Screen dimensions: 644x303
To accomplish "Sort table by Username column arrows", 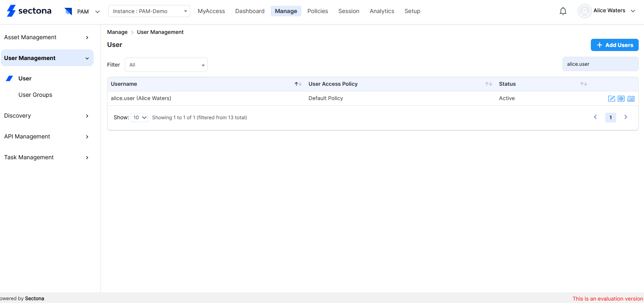I will coord(298,84).
